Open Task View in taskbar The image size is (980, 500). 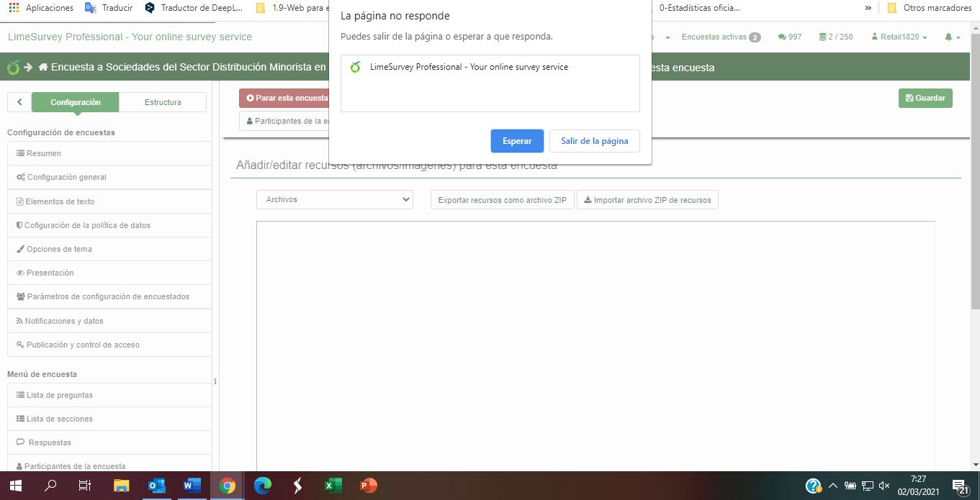(x=85, y=486)
